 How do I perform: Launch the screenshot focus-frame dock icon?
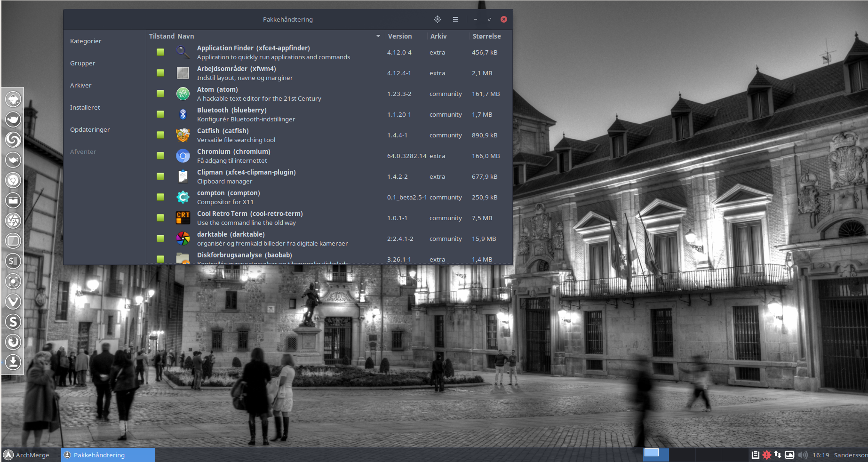tap(13, 281)
